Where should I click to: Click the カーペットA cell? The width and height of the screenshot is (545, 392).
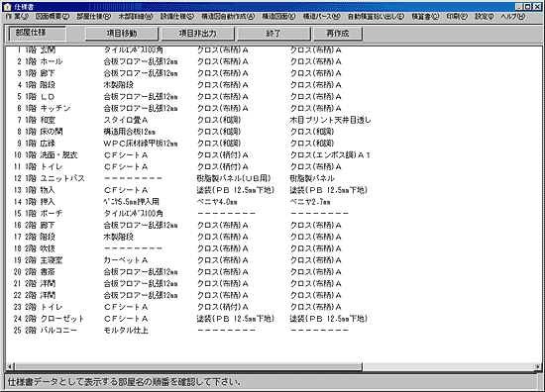(x=126, y=260)
